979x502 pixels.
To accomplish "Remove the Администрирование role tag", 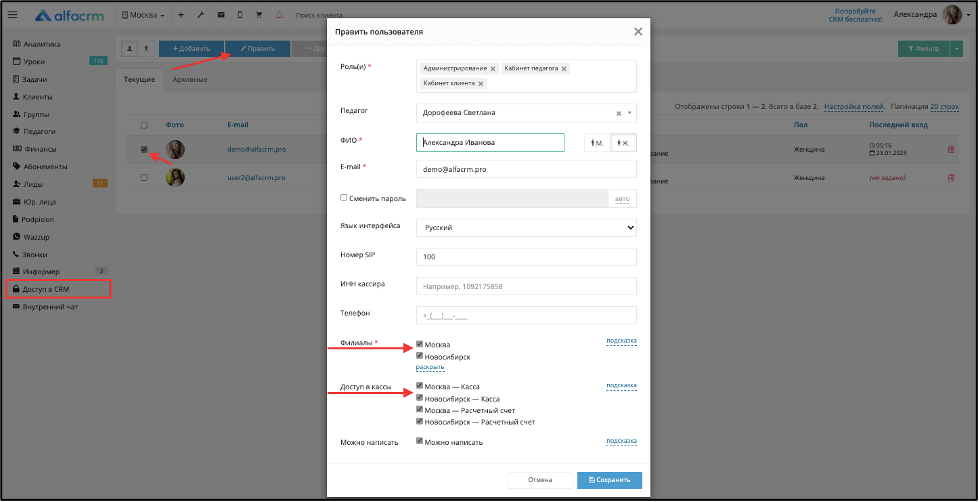I will pyautogui.click(x=493, y=69).
